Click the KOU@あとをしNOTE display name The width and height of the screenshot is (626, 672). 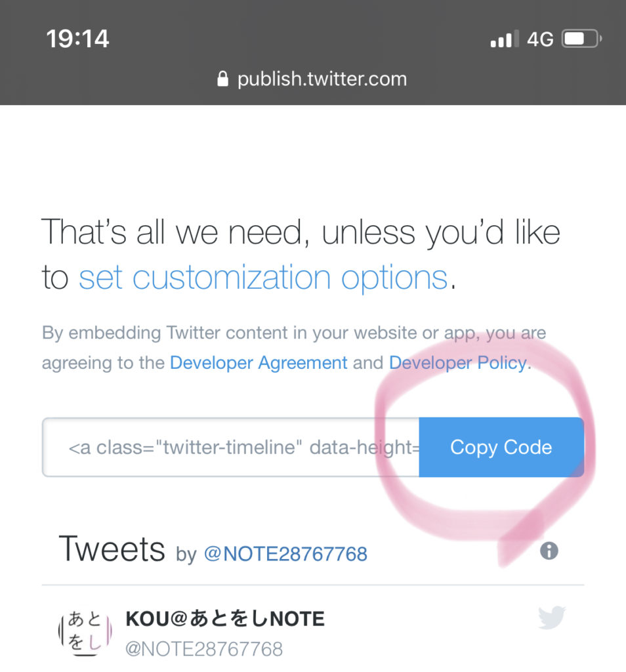click(x=224, y=618)
